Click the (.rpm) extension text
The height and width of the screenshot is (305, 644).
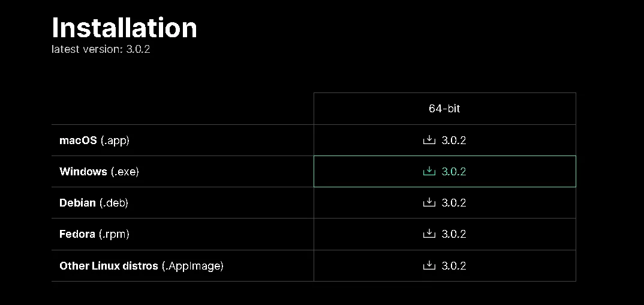click(x=114, y=234)
